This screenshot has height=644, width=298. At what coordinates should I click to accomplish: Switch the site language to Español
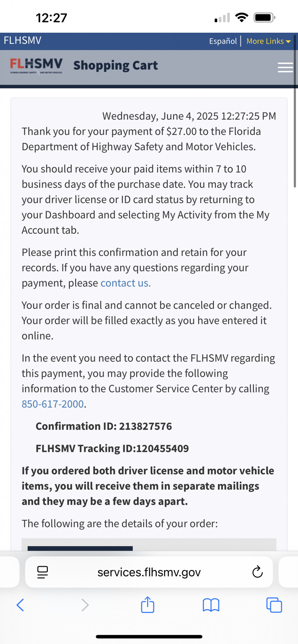click(223, 41)
